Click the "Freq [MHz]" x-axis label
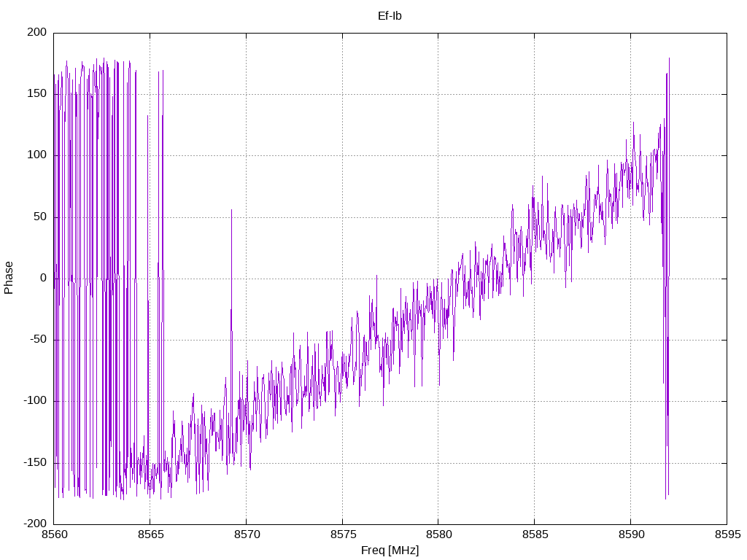 390,551
